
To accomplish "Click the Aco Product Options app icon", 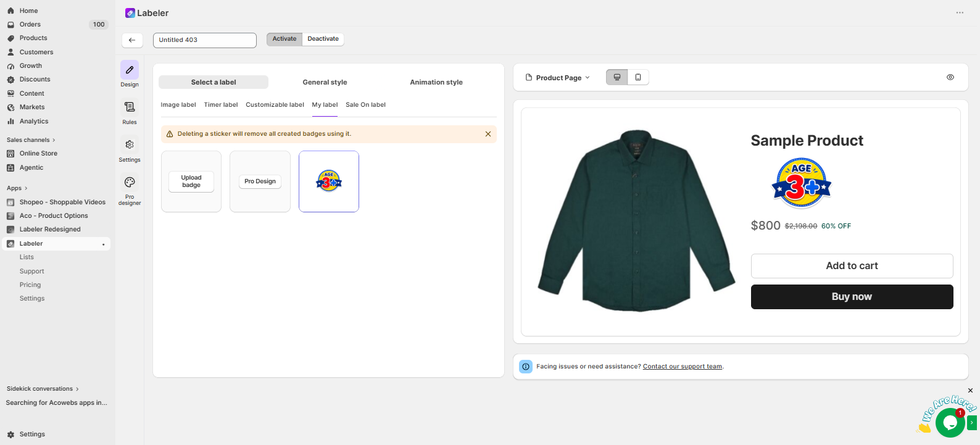I will (x=10, y=216).
